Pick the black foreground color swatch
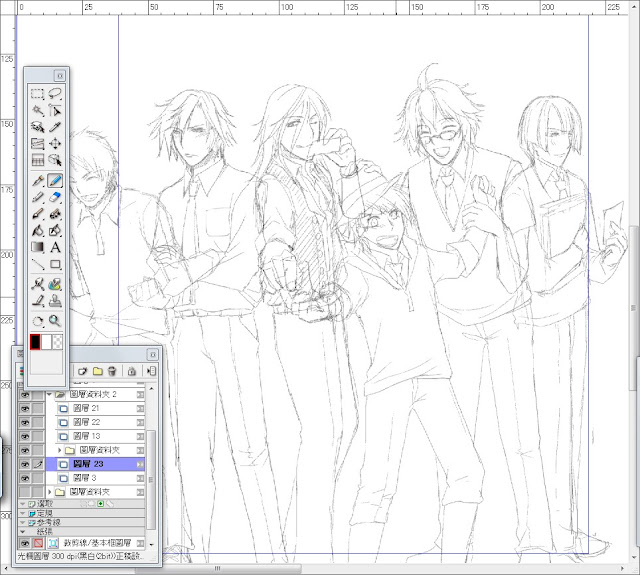640x575 pixels. [36, 342]
